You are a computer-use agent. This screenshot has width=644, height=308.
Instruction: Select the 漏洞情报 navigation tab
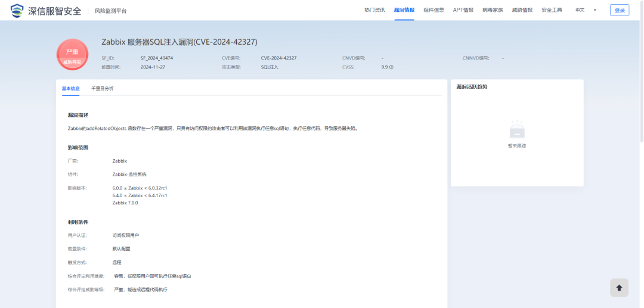(x=404, y=10)
